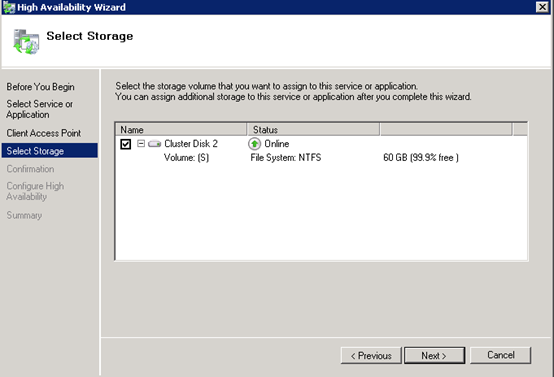The height and width of the screenshot is (377, 554).
Task: Select the Cluster Disk 2 label
Action: pos(191,144)
